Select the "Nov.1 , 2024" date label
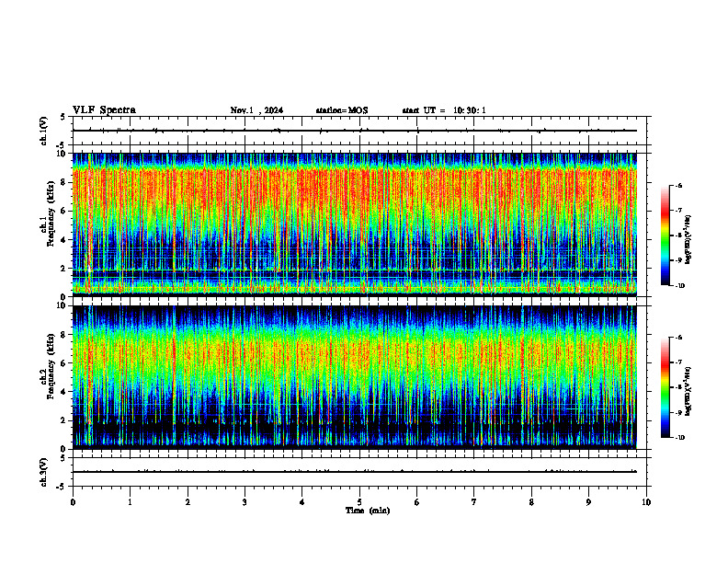Screen dimensions: 728x563 coord(256,110)
